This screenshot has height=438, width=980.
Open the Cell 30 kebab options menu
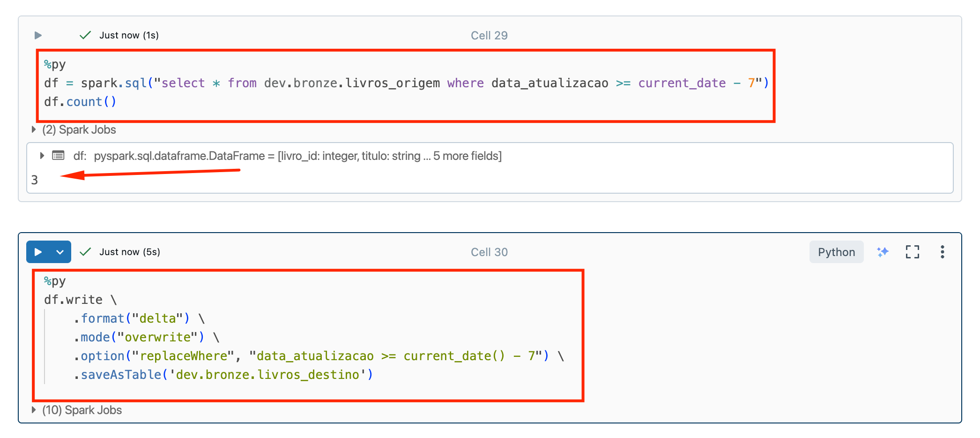pyautogui.click(x=942, y=252)
